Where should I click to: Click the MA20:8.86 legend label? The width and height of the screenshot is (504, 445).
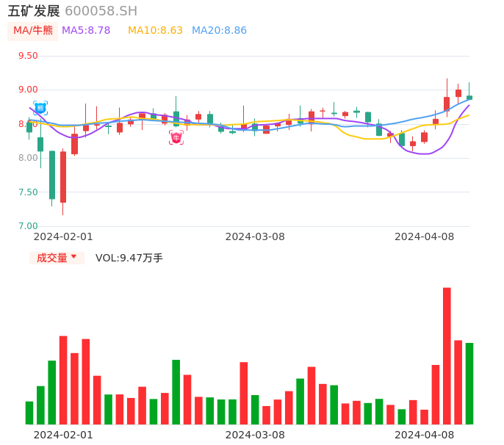click(219, 31)
